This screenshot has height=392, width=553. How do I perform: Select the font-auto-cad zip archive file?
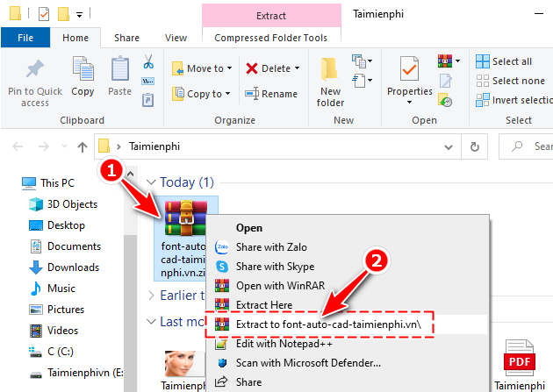coord(184,239)
